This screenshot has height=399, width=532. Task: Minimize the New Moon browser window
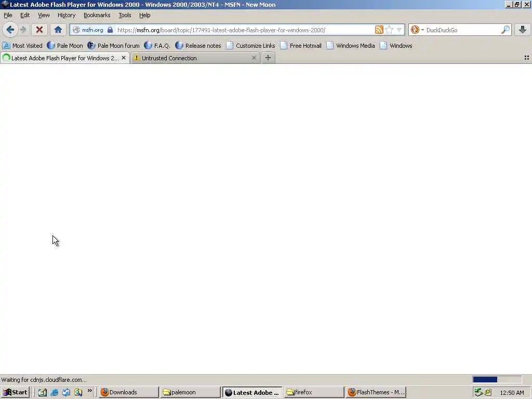coord(508,5)
